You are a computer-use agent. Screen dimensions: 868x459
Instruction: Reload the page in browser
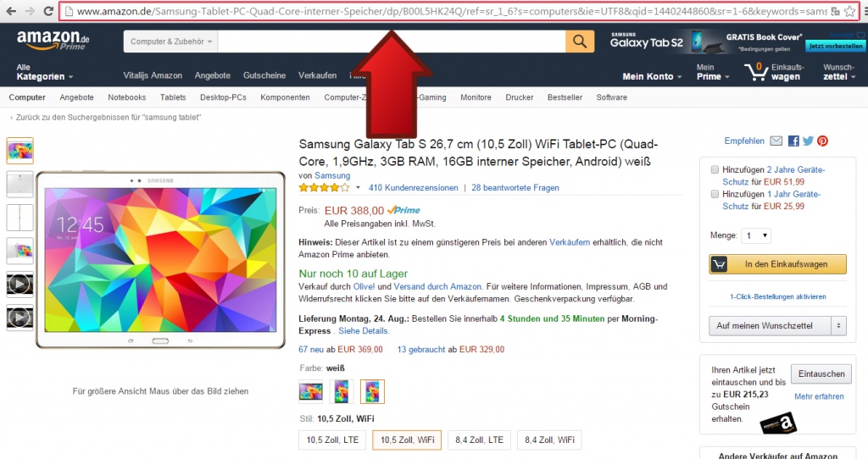[49, 12]
